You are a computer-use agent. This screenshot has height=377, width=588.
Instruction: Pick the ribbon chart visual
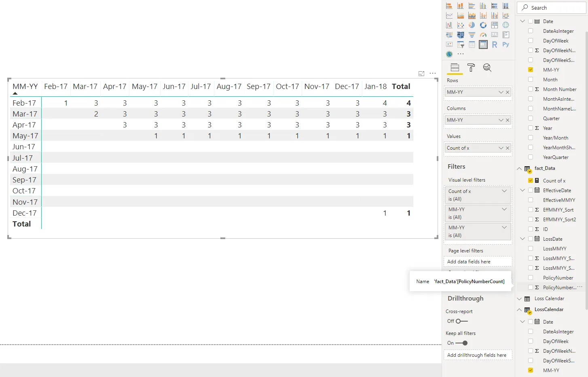coord(506,15)
